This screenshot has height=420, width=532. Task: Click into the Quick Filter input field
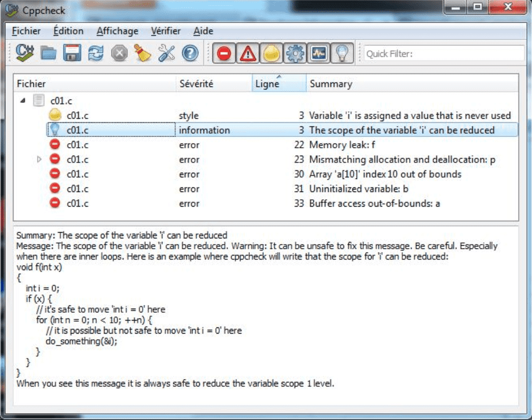(x=444, y=53)
